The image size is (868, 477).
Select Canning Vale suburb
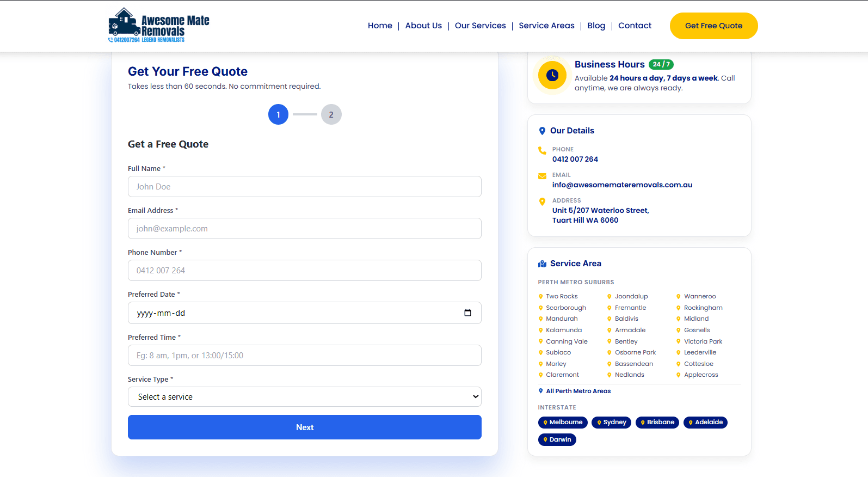tap(567, 341)
